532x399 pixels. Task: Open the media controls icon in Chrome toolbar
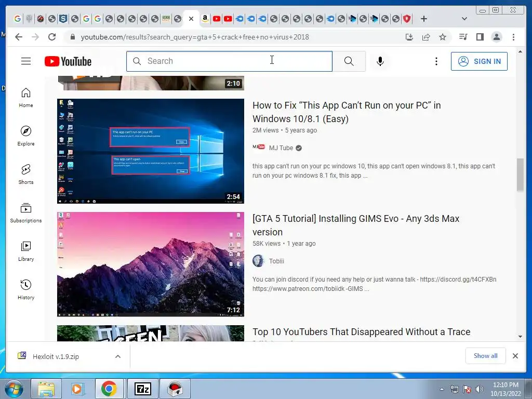tap(463, 37)
